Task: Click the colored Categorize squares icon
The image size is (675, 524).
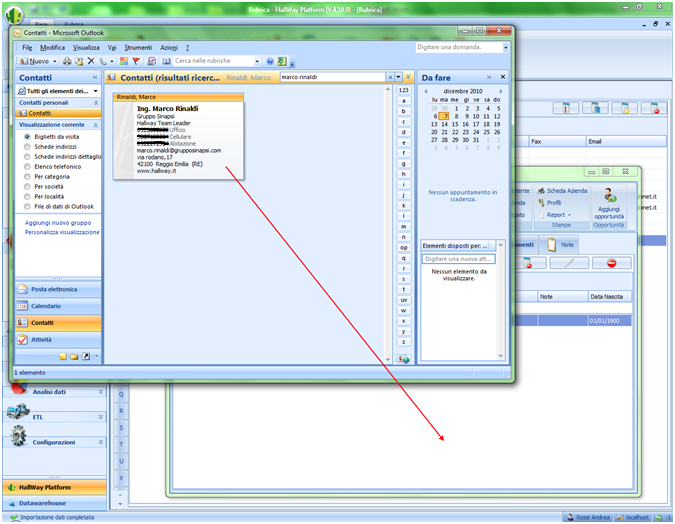Action: click(x=124, y=61)
